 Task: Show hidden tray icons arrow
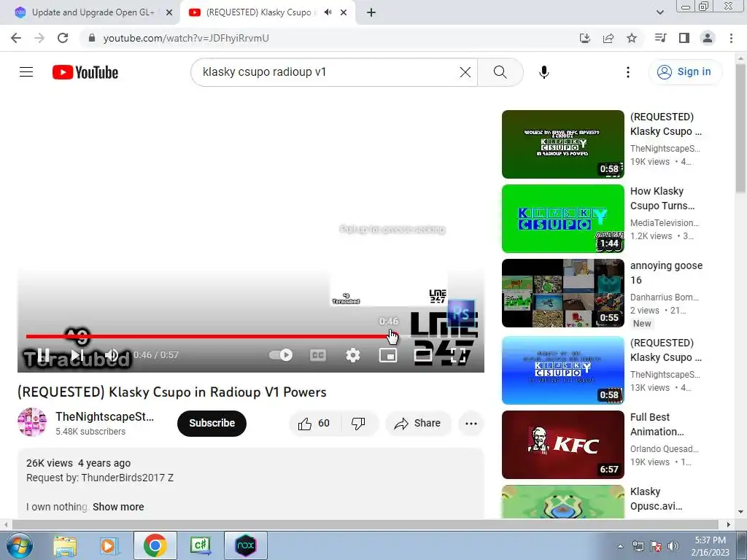click(x=620, y=546)
